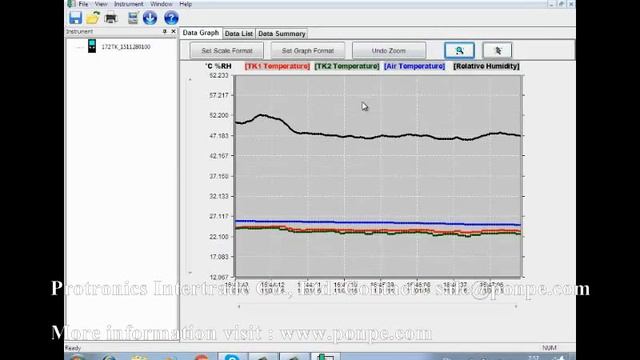This screenshot has height=360, width=640.
Task: Click the Save floppy disk icon
Action: coord(76,18)
